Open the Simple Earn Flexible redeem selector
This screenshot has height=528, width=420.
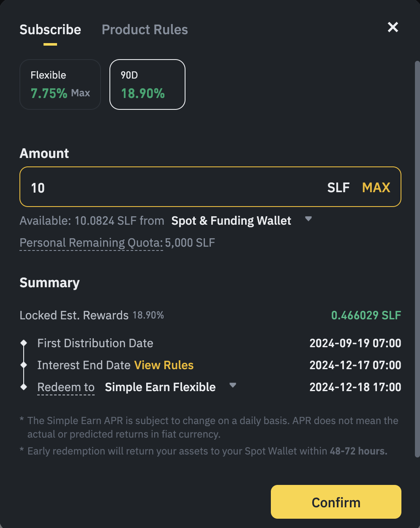tap(160, 387)
